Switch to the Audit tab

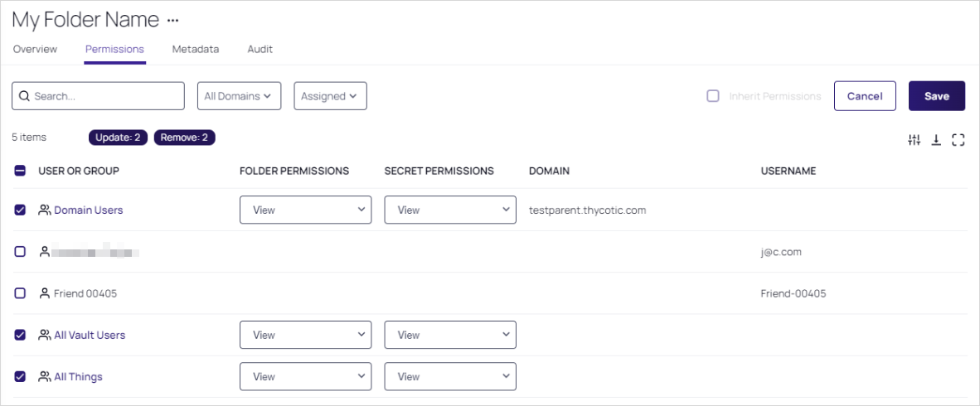260,50
